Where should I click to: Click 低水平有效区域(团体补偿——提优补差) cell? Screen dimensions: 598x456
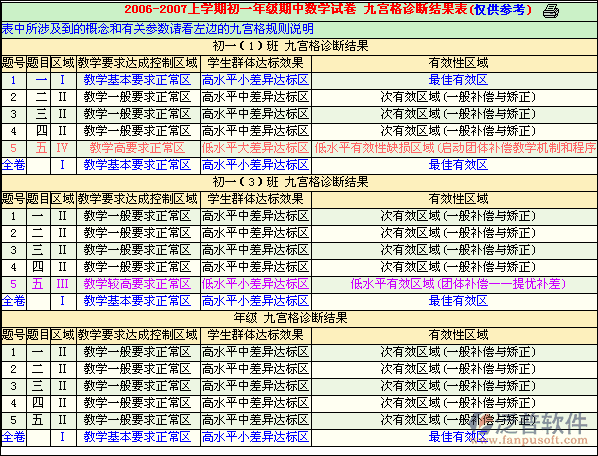458,284
